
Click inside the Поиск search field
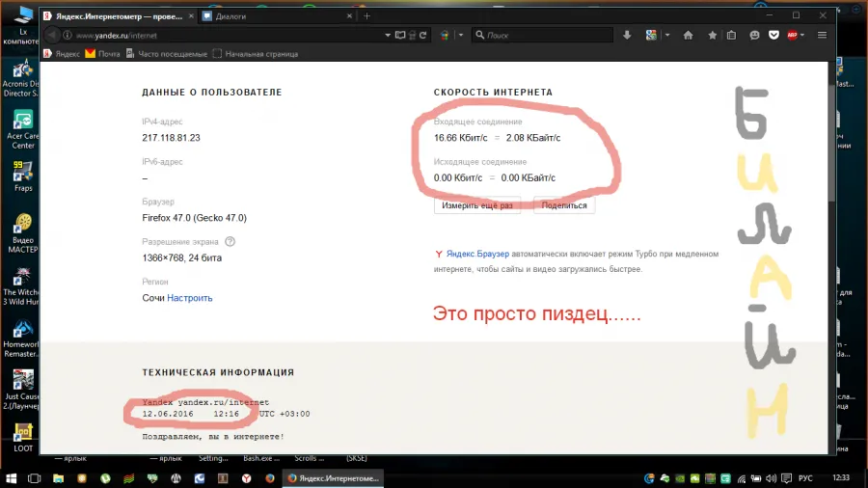pos(542,35)
